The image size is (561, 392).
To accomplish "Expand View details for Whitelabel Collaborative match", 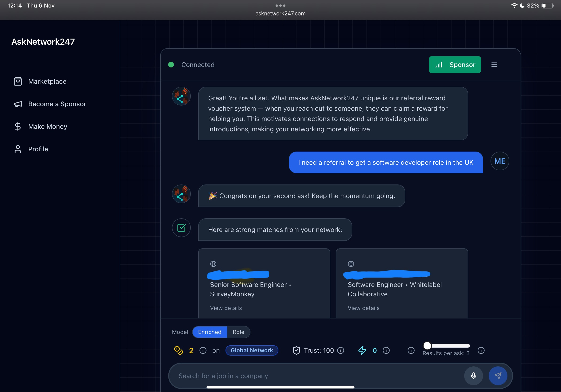I will pos(363,308).
